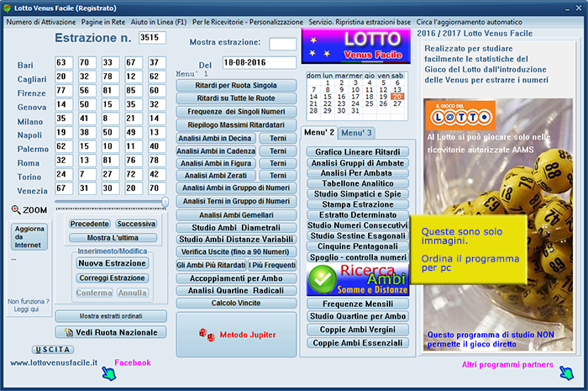Open Studio Ambi Diametrali
The height and width of the screenshot is (391, 588).
click(x=236, y=228)
